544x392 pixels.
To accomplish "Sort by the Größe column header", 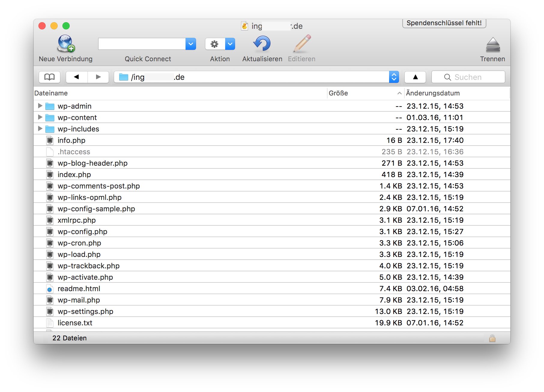I will coord(338,93).
